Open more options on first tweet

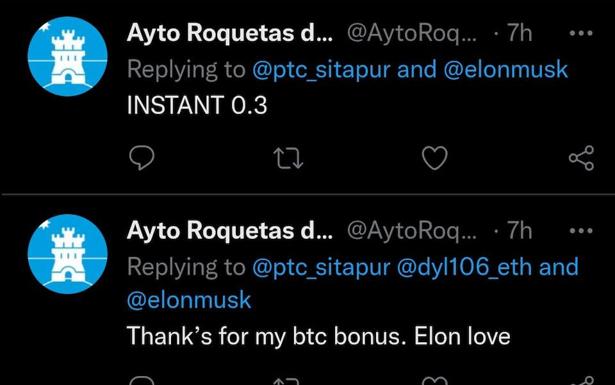581,33
